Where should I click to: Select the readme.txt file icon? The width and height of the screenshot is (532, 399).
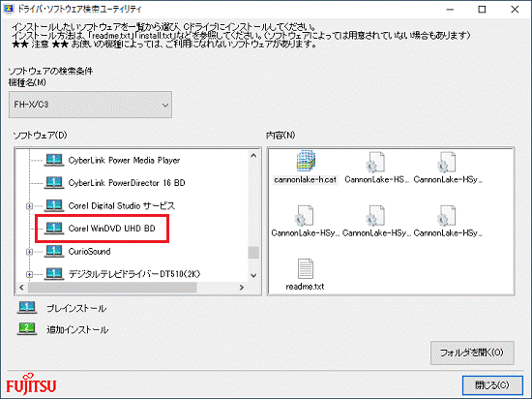point(306,268)
